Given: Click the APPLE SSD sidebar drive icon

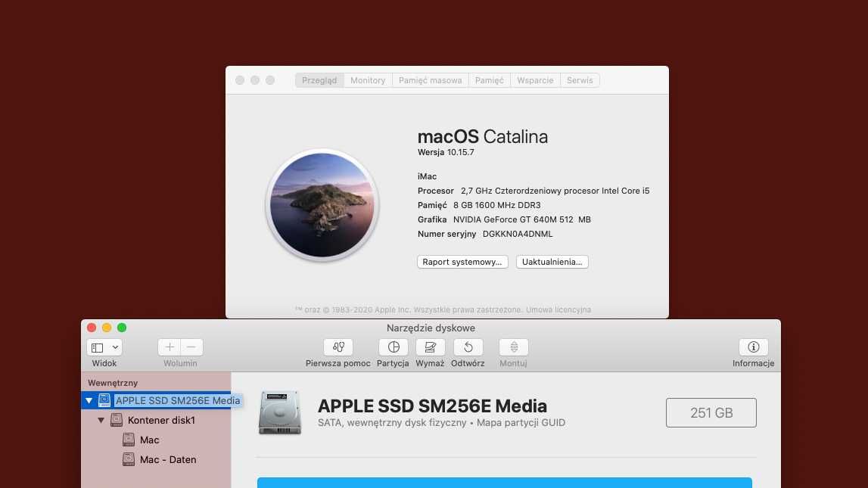Looking at the screenshot, I should (x=104, y=400).
